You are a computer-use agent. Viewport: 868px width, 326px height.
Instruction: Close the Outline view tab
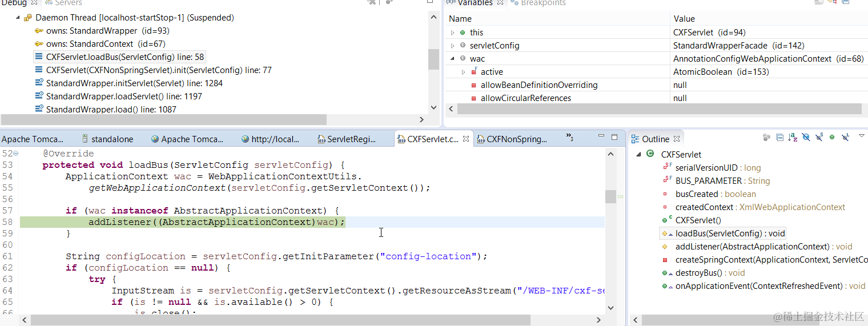point(677,139)
